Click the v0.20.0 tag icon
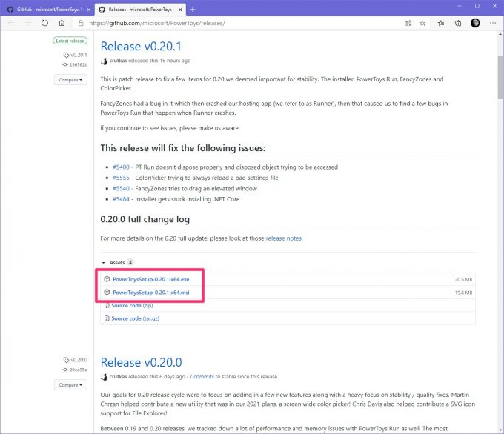Image resolution: width=504 pixels, height=434 pixels. tap(66, 360)
